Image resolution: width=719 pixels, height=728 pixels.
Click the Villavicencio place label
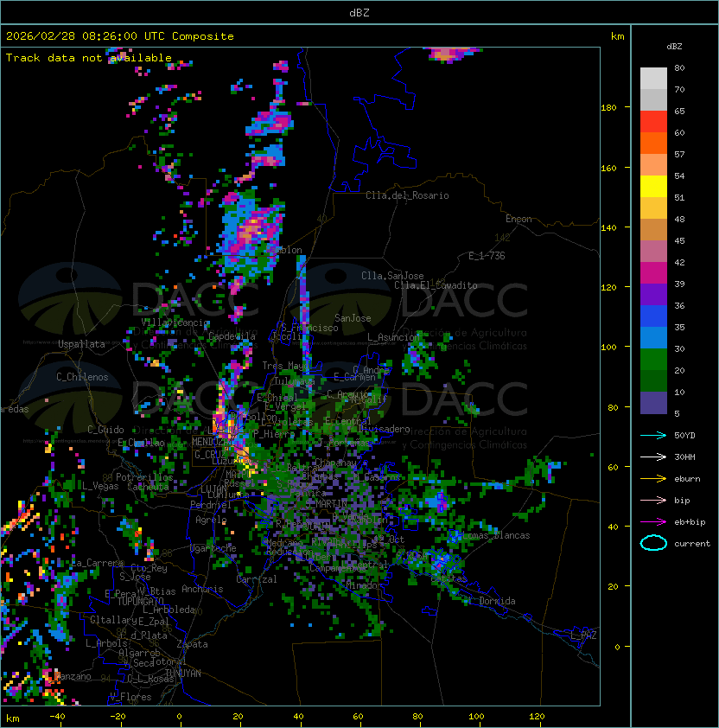point(175,322)
